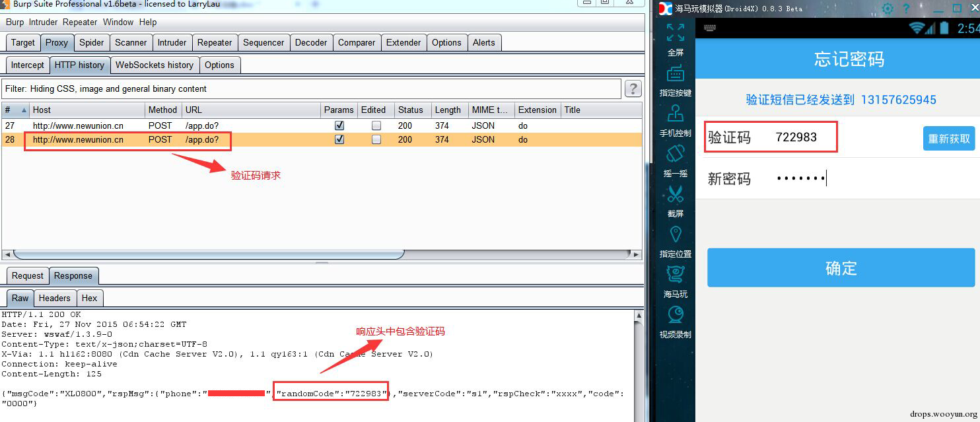The image size is (980, 422).
Task: Click the response pane scroll-up arrow
Action: coord(637,316)
